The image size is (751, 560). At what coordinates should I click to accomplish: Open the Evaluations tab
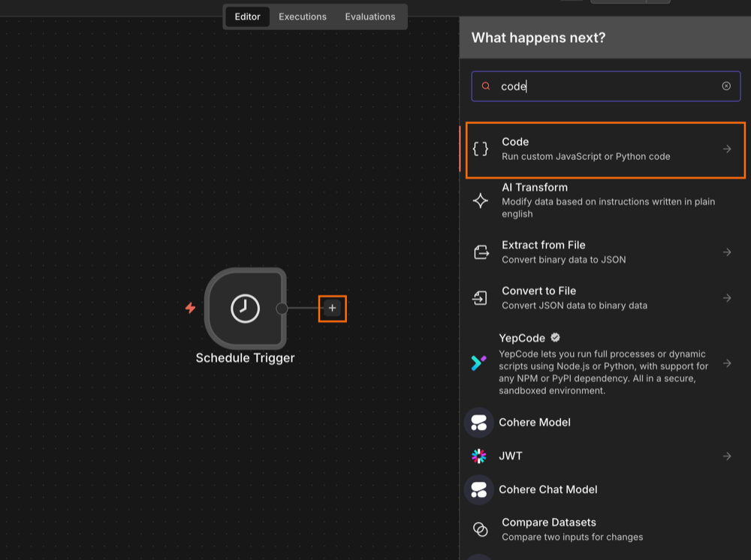pyautogui.click(x=369, y=16)
